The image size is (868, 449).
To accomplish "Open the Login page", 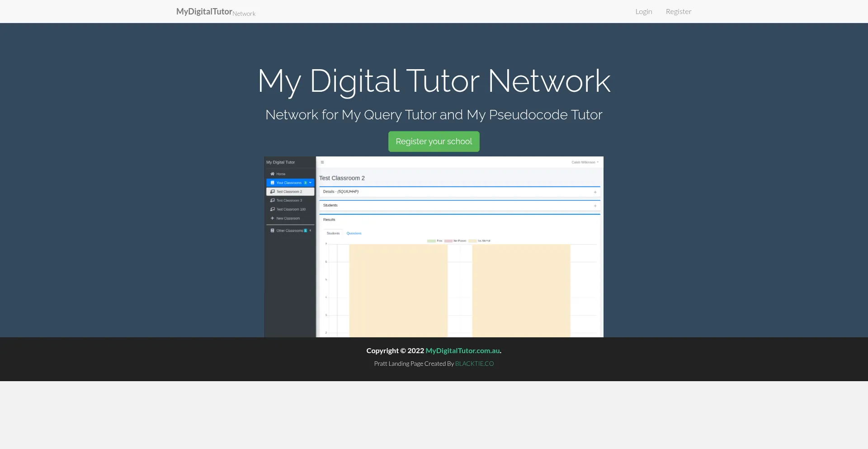I will 643,11.
